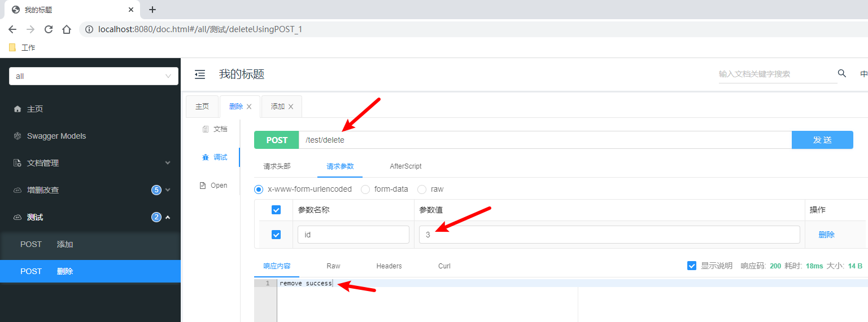This screenshot has height=322, width=868.
Task: Click the 文档 file icon in left panel
Action: (206, 129)
